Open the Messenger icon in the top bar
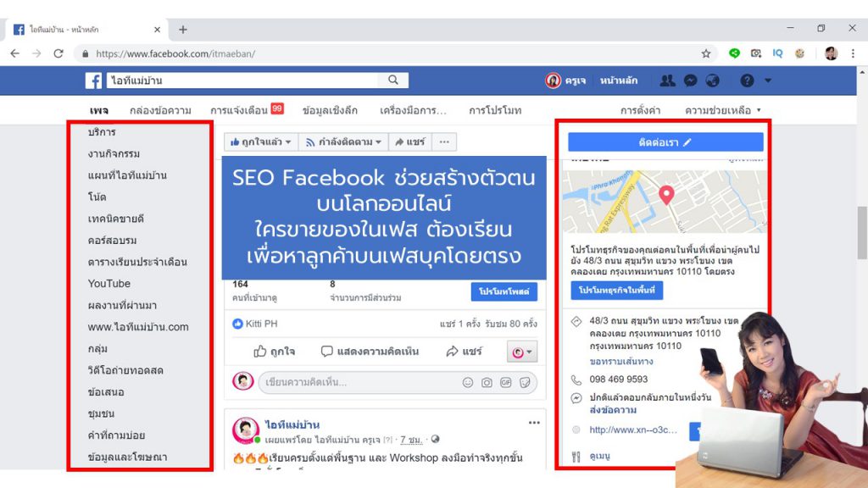Image resolution: width=868 pixels, height=488 pixels. coord(689,80)
